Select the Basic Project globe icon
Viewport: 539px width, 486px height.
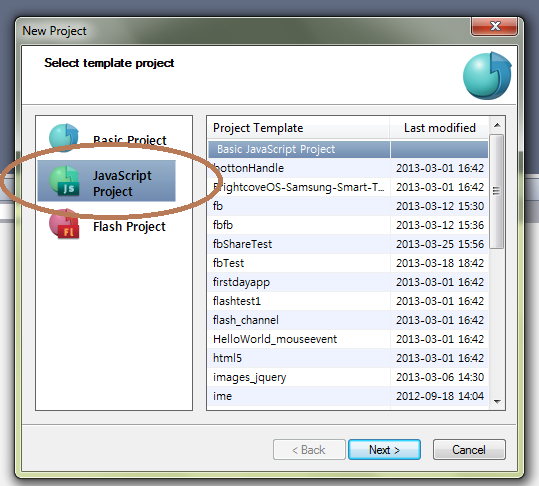[64, 137]
